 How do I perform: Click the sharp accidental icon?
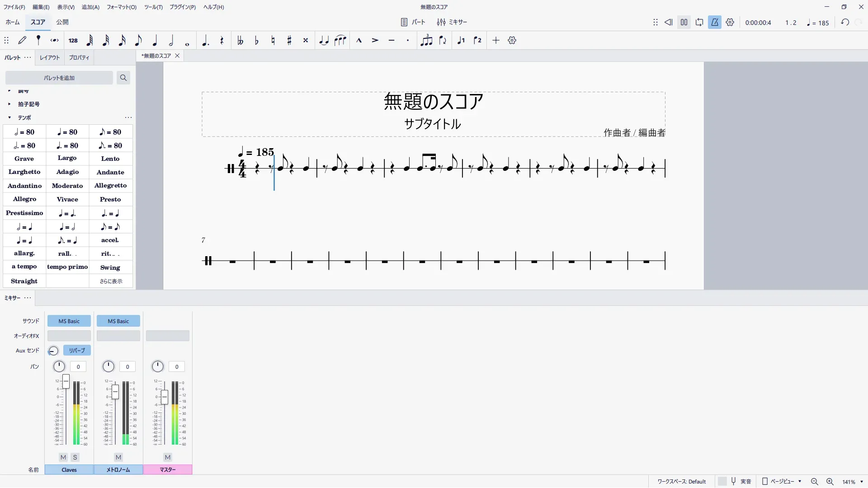(x=289, y=41)
